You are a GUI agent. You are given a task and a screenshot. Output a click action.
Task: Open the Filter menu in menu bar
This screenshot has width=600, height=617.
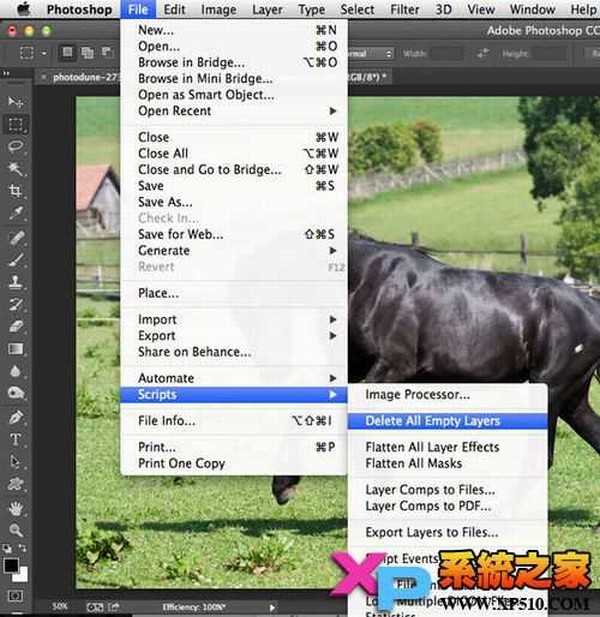point(405,9)
